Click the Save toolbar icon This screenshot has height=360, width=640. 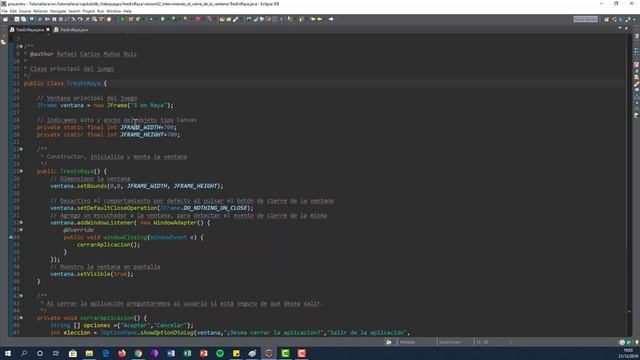[x=17, y=19]
